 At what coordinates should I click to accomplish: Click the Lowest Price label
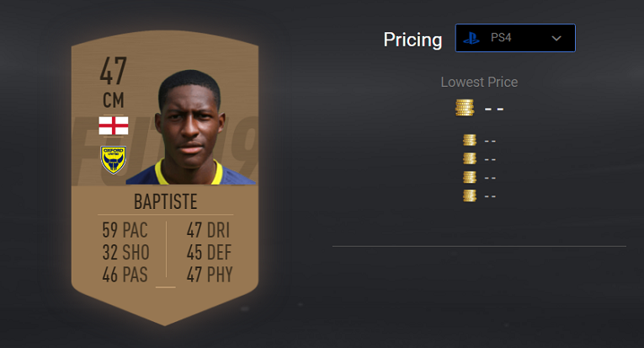click(479, 83)
